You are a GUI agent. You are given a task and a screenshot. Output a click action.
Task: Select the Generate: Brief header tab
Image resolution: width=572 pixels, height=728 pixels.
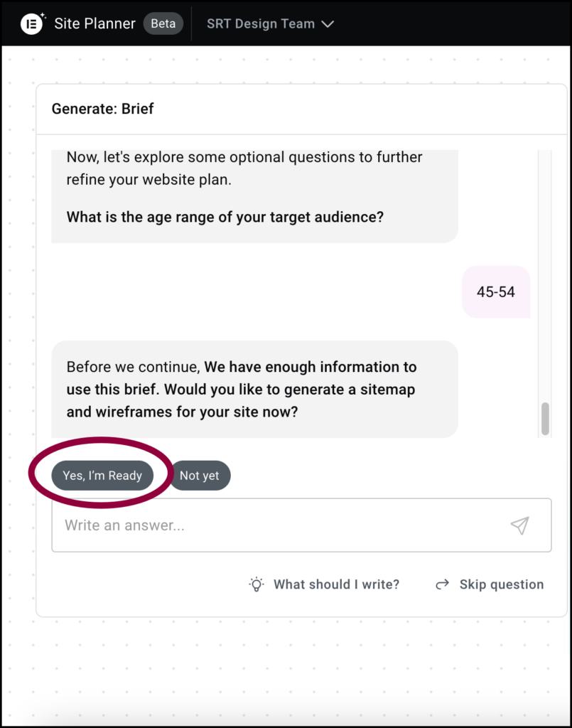[102, 109]
